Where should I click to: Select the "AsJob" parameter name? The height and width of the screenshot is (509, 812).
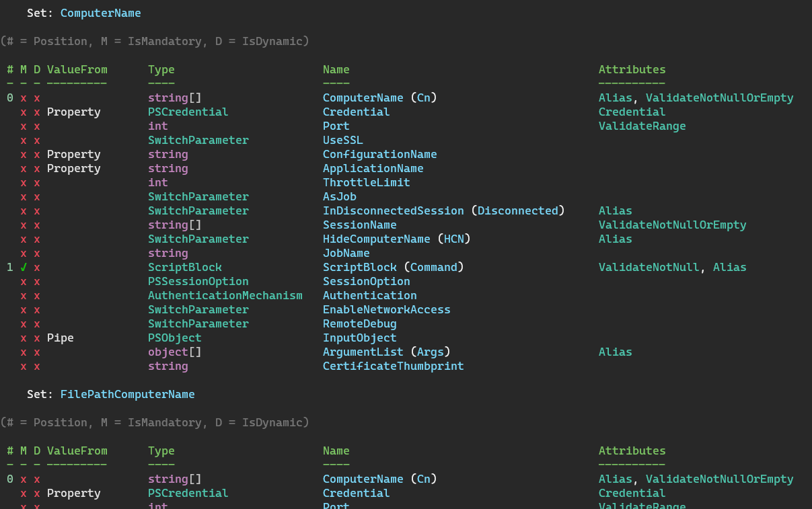click(340, 196)
